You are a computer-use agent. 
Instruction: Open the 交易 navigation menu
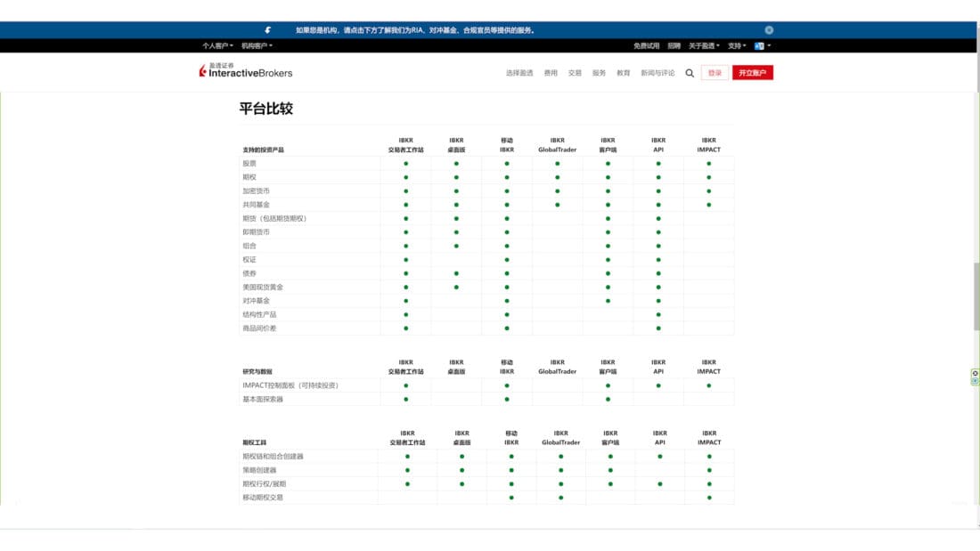click(x=575, y=73)
